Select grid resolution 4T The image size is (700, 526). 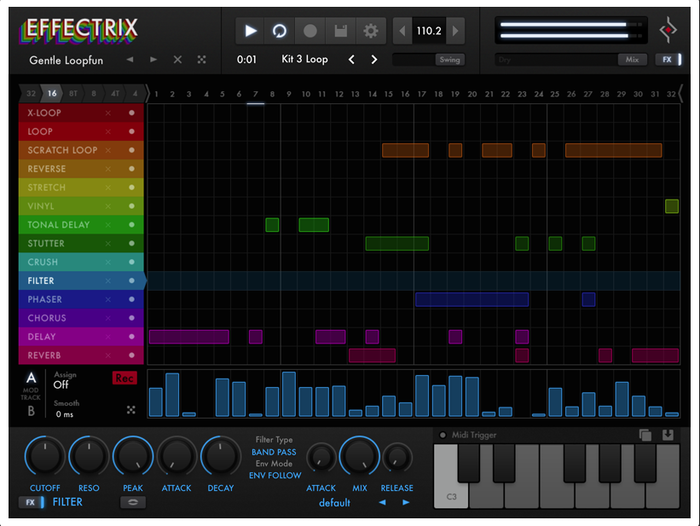pos(115,93)
